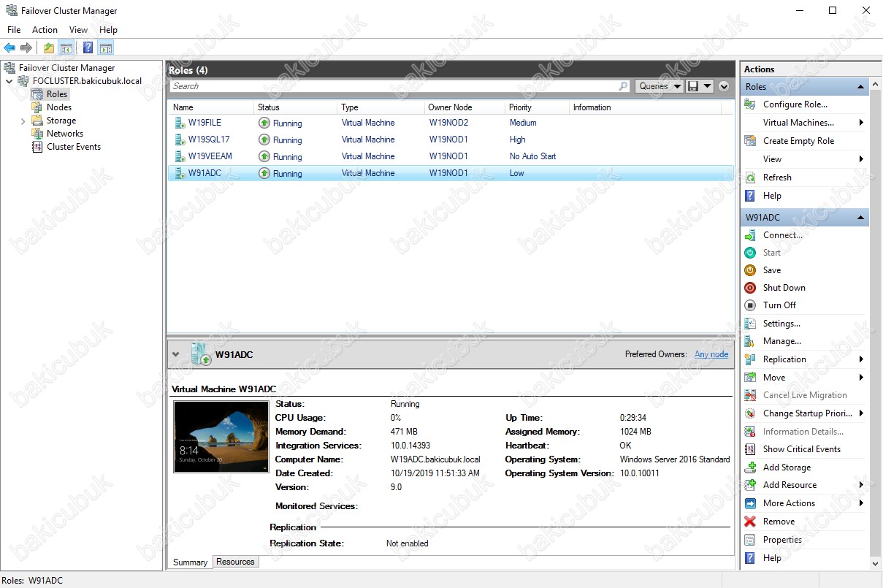Click the Type column header
Image resolution: width=883 pixels, height=588 pixels.
coord(381,107)
